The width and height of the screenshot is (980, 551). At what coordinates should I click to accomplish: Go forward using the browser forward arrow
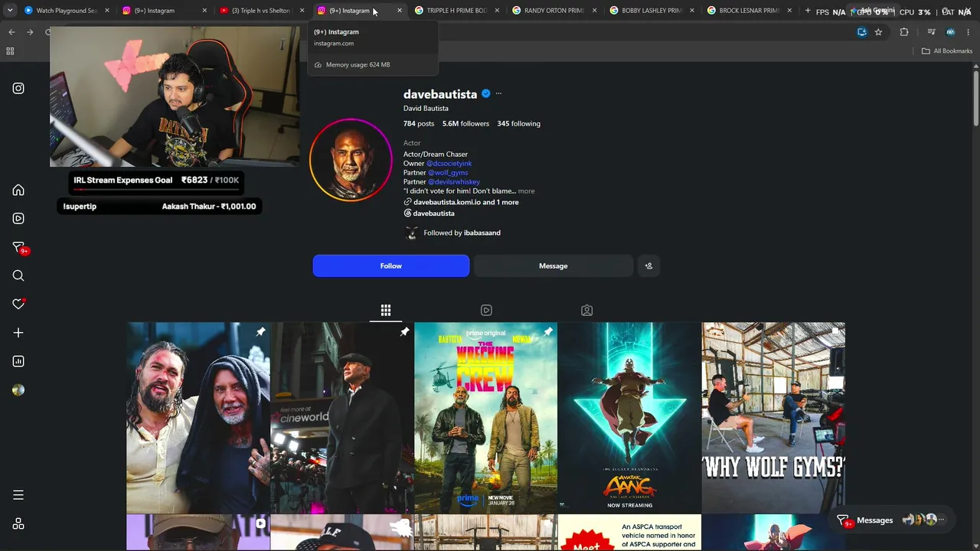(30, 32)
